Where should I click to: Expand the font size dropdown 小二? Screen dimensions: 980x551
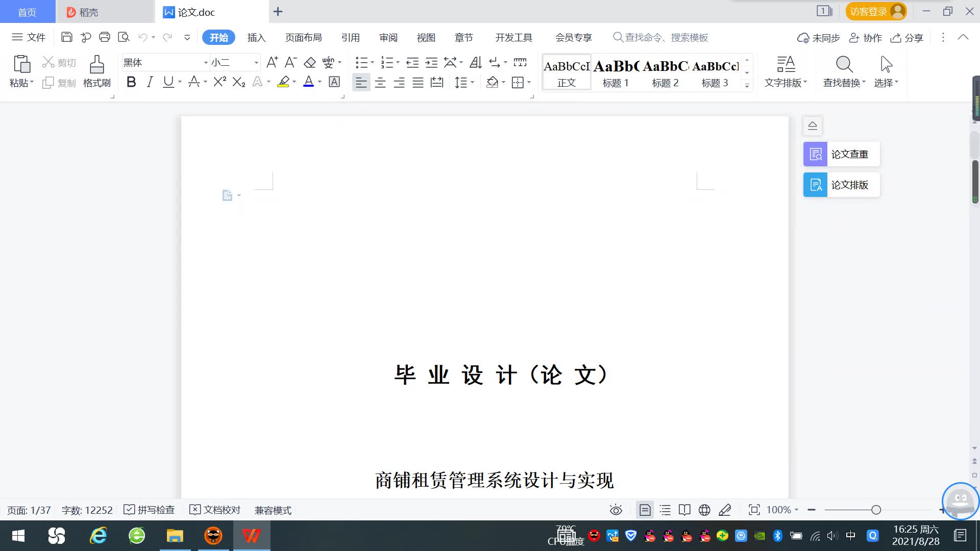tap(256, 63)
